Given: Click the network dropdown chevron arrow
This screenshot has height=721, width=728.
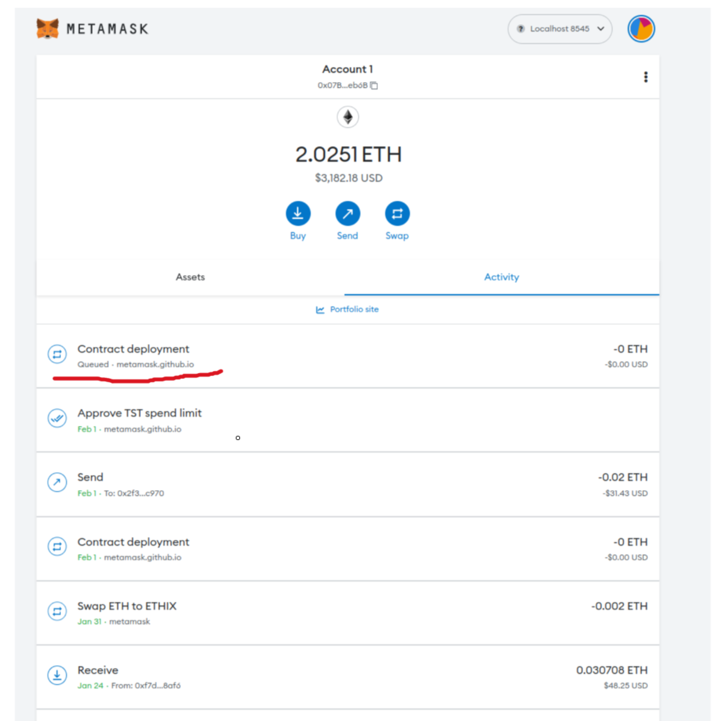Looking at the screenshot, I should click(x=601, y=29).
